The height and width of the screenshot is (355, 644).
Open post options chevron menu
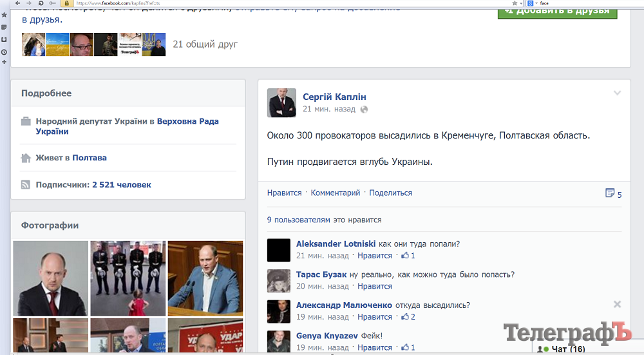coord(617,93)
